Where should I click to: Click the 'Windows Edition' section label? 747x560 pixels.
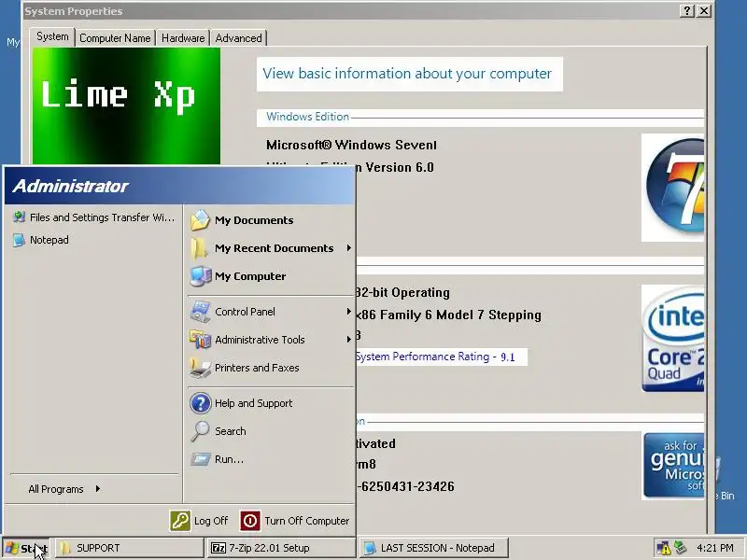[x=308, y=117]
